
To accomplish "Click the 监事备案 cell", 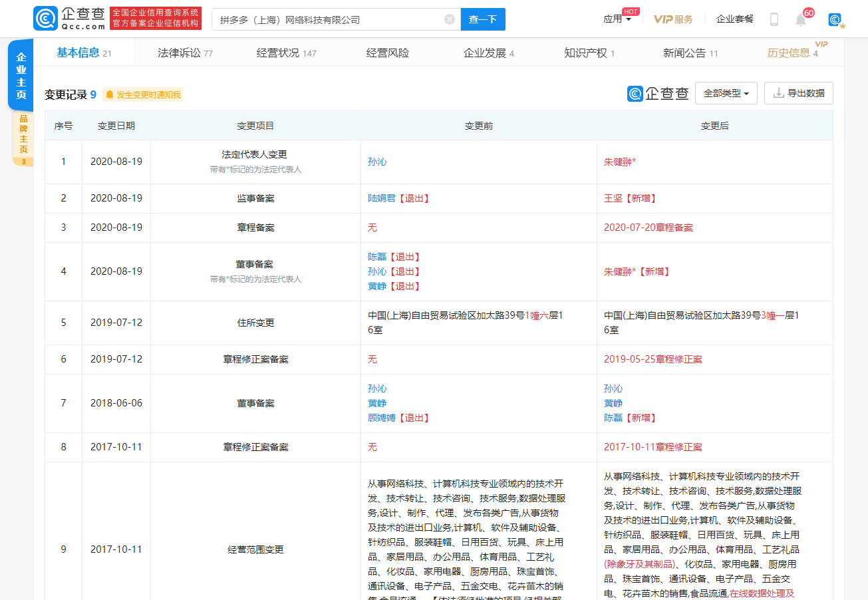I will coord(255,198).
